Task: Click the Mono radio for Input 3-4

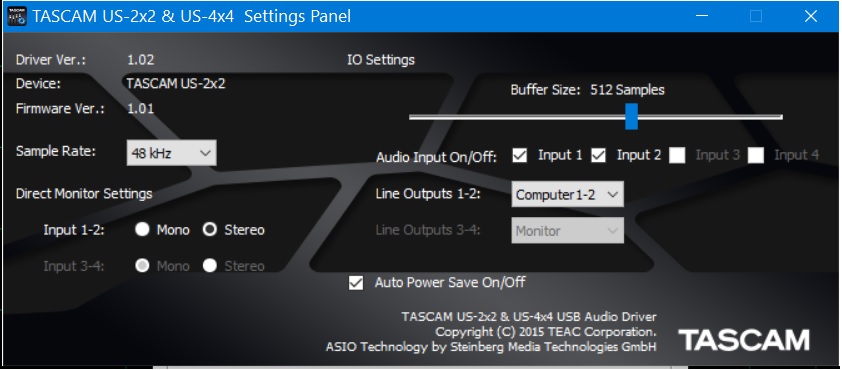Action: click(142, 266)
